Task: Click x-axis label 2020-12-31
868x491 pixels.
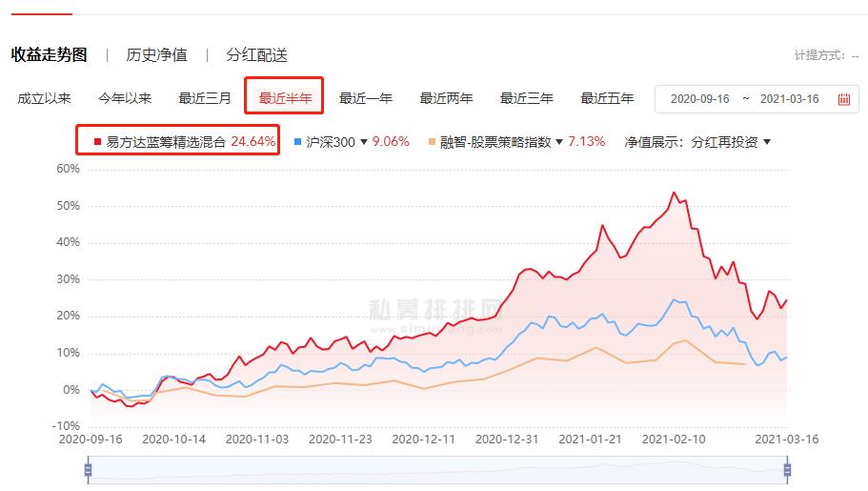Action: point(507,440)
